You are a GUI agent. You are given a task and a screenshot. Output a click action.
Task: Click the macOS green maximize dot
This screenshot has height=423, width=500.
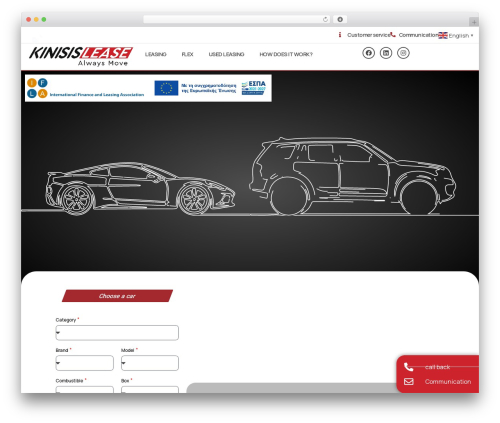pos(44,20)
